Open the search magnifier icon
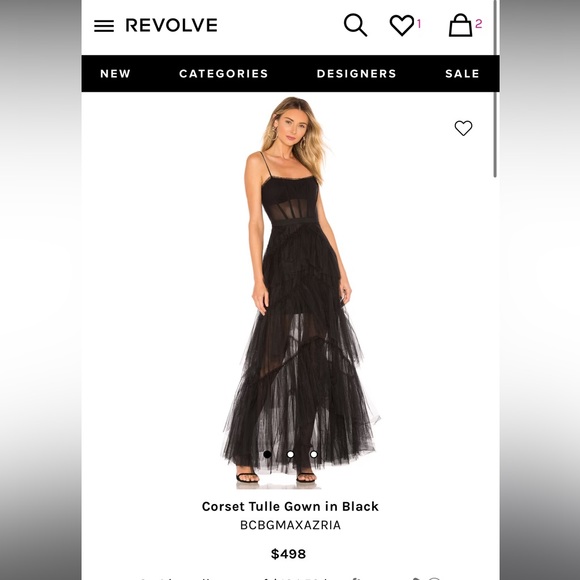580x580 pixels. coord(355,25)
